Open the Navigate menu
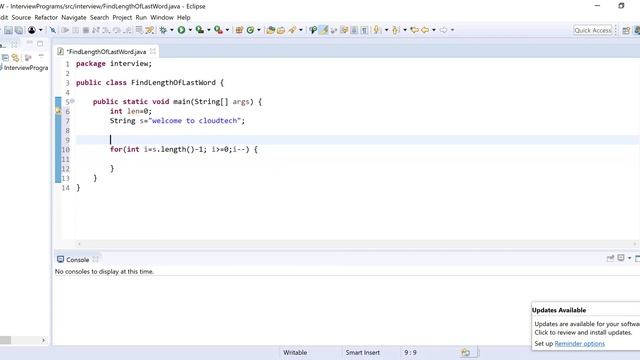The image size is (640, 360). (74, 18)
